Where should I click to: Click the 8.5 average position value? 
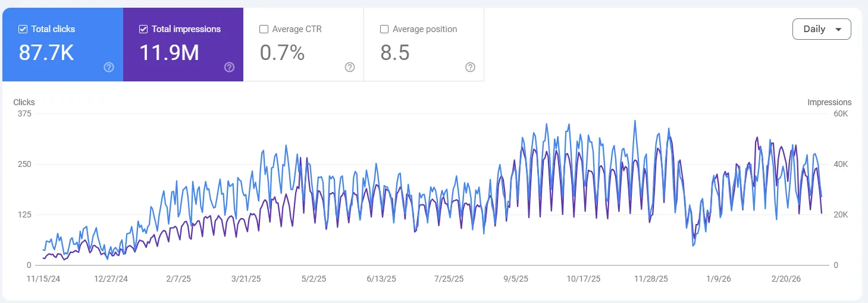point(395,53)
